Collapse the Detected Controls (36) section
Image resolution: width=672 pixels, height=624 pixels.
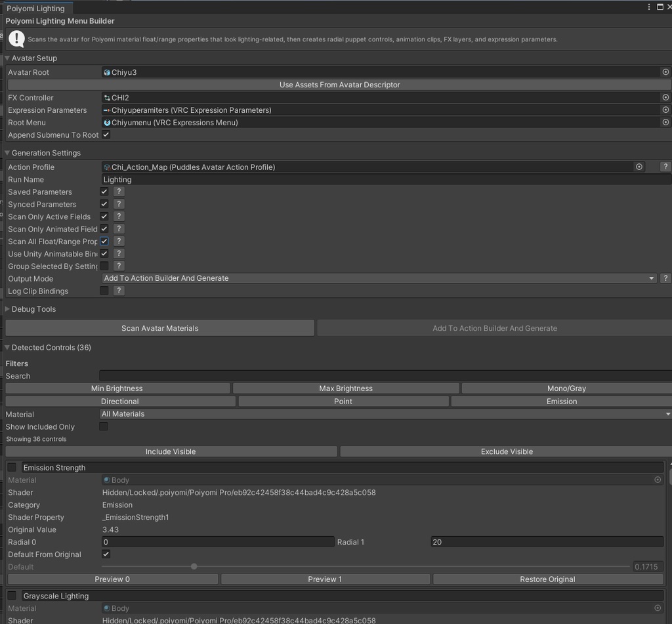7,347
